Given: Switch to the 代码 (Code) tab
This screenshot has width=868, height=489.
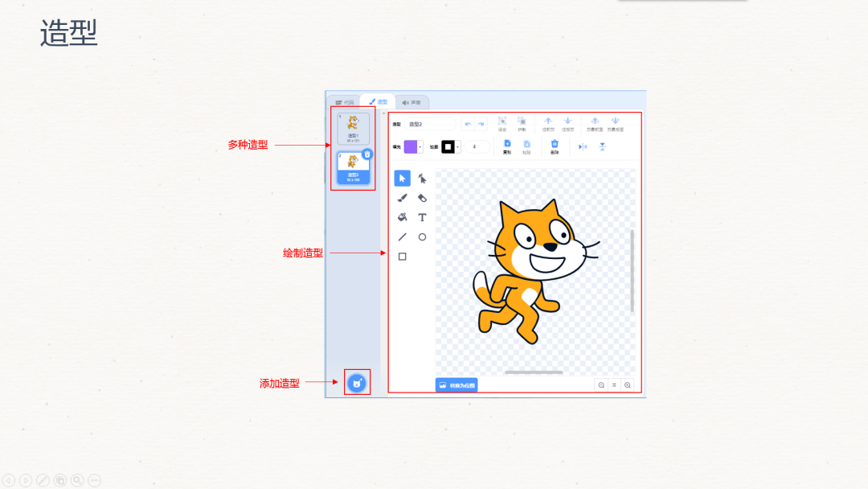Looking at the screenshot, I should click(x=344, y=102).
